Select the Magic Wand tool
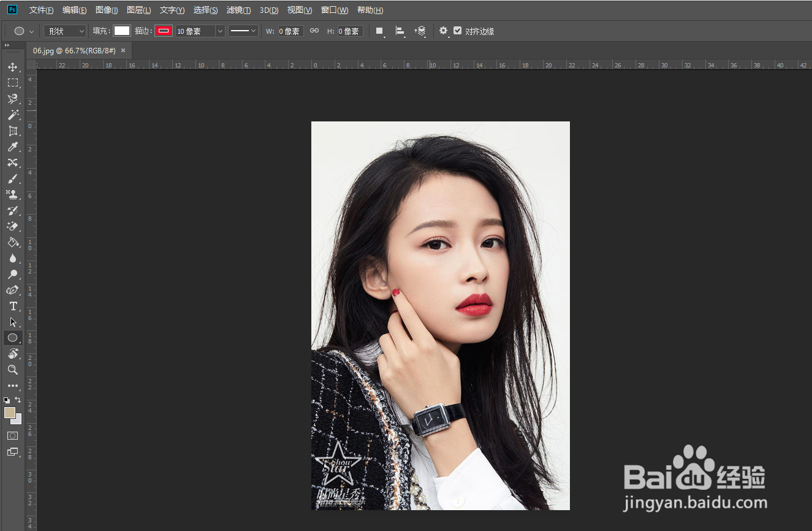This screenshot has height=531, width=812. coord(12,115)
